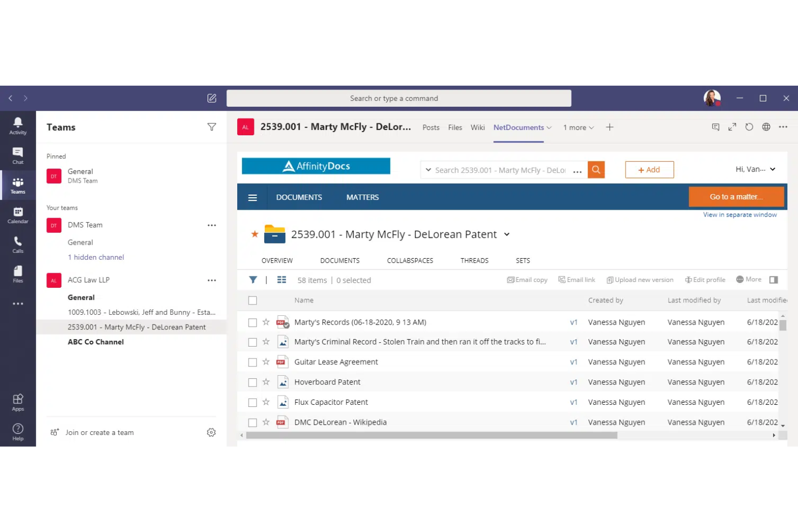The image size is (798, 532).
Task: Open the Activity feed in the sidebar
Action: click(18, 126)
